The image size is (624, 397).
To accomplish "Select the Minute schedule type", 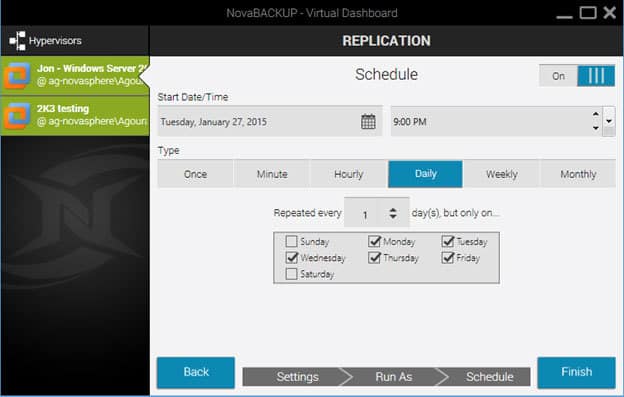I will [272, 174].
